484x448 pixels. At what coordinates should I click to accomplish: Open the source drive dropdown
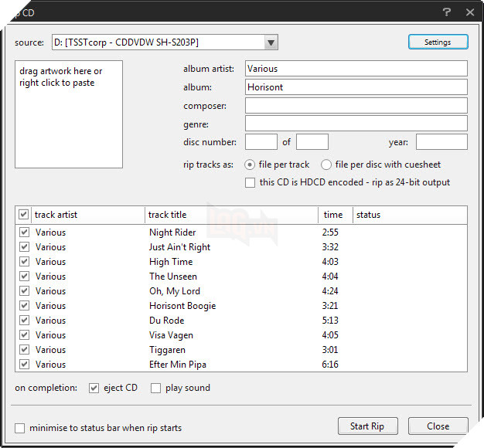(x=271, y=42)
